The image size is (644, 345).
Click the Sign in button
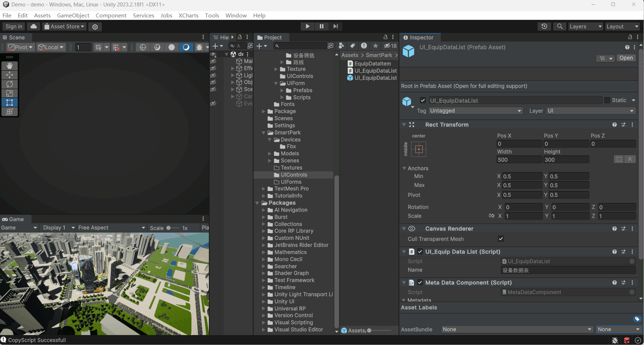coord(14,27)
